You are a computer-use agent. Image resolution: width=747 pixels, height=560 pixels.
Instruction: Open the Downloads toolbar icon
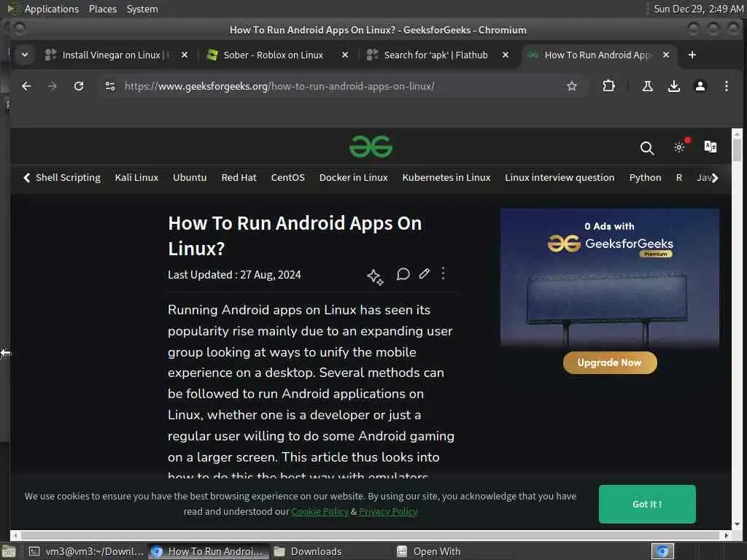click(x=673, y=86)
